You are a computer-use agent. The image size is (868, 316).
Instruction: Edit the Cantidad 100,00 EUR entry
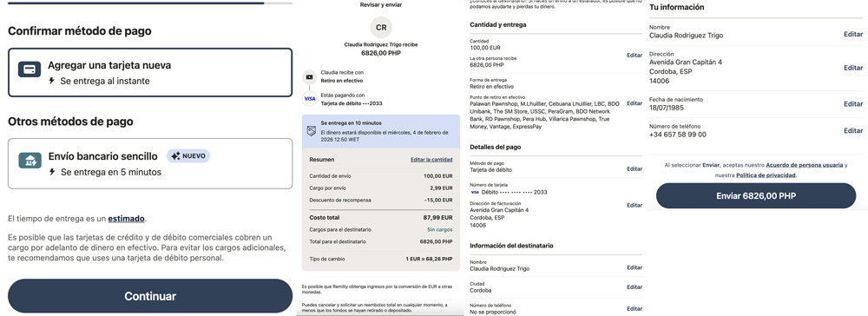point(635,56)
